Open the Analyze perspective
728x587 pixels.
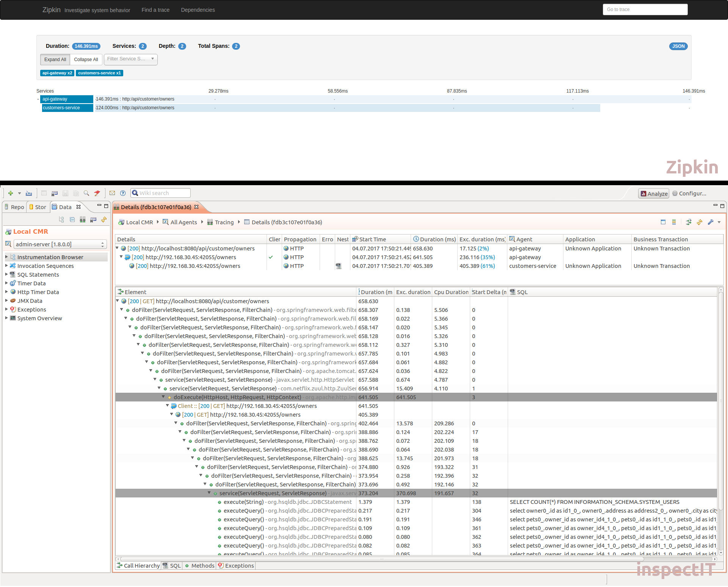pyautogui.click(x=654, y=194)
